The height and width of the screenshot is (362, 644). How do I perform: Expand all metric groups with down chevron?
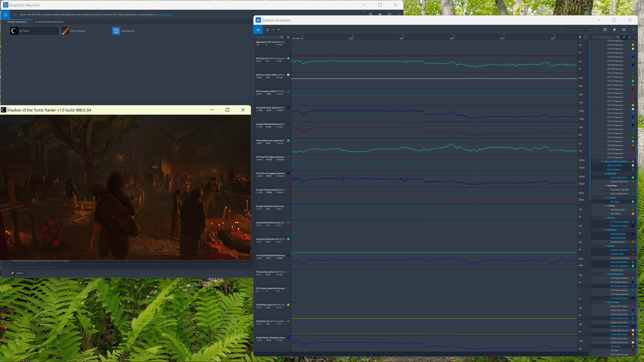tap(635, 37)
